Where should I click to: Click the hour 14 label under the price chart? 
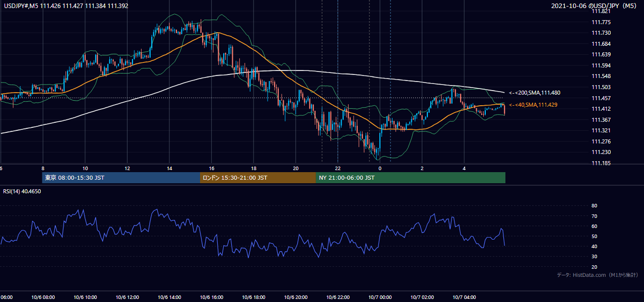(169, 168)
